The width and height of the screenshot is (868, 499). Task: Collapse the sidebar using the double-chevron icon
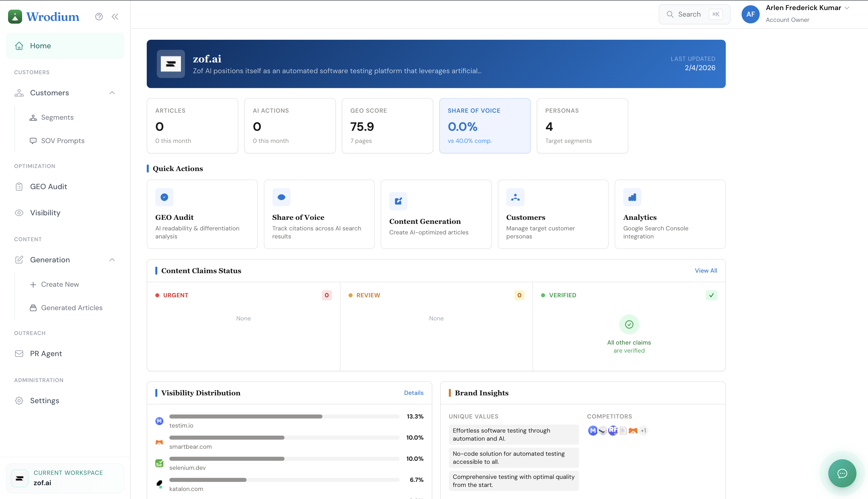(115, 16)
